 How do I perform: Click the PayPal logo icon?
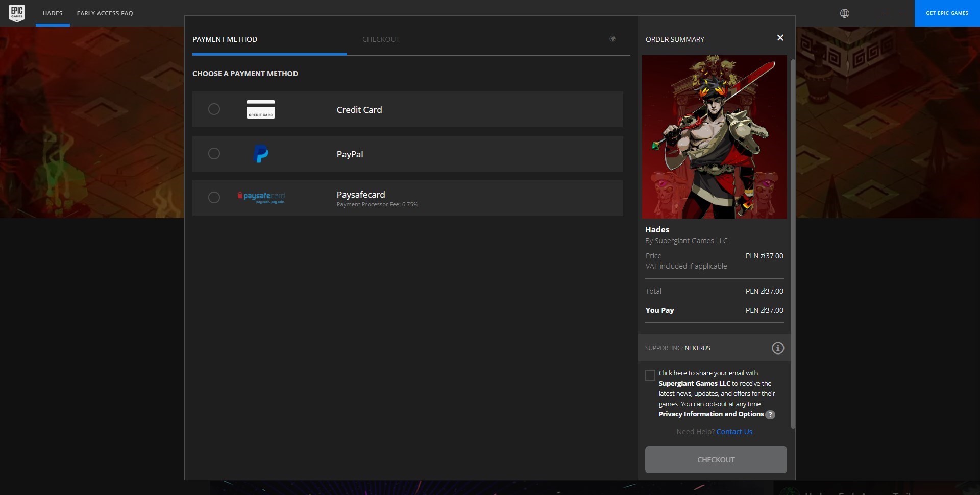pos(261,154)
